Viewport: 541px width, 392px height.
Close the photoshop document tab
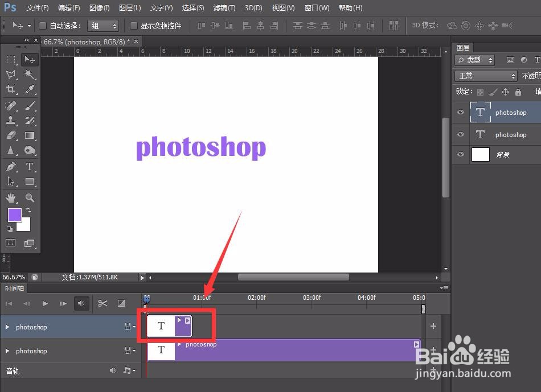136,42
